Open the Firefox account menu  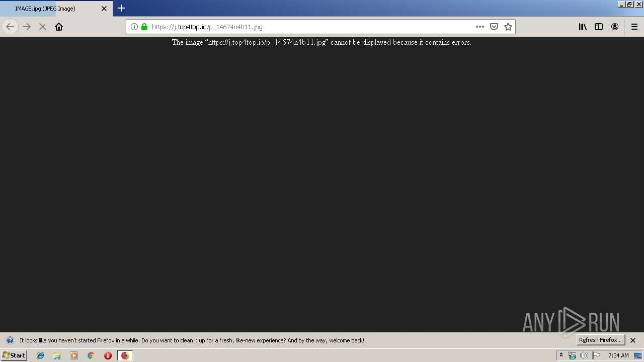[615, 27]
